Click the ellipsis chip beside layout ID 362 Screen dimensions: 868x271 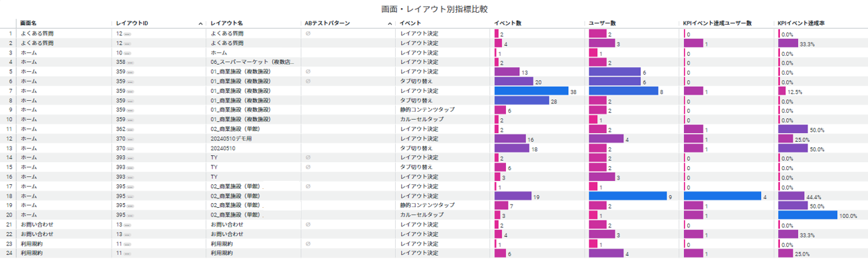130,129
